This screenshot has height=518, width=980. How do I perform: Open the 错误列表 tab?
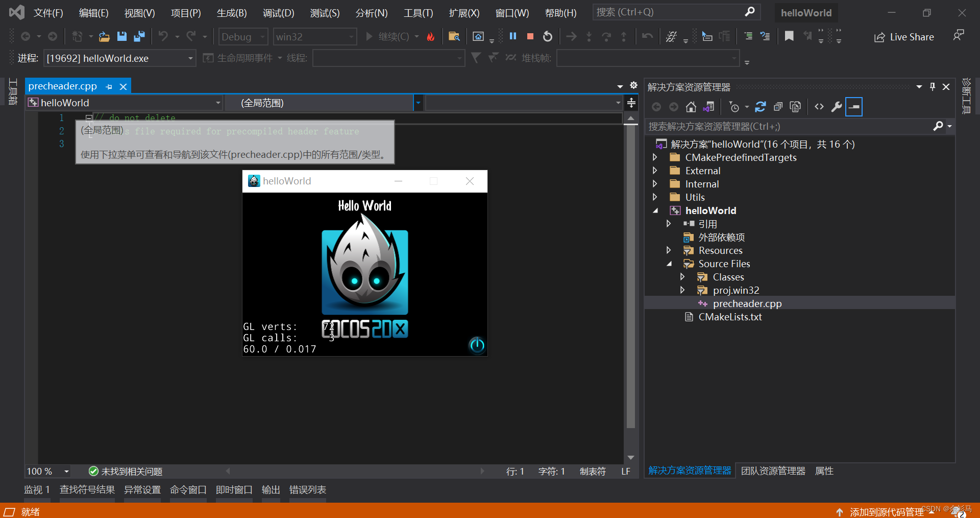308,489
